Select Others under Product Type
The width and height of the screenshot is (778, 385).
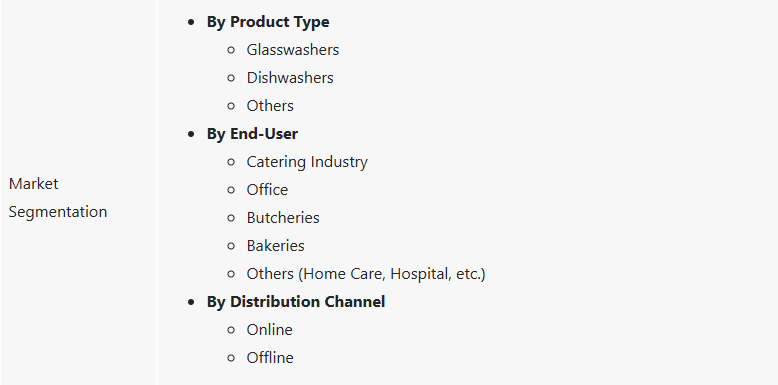pos(270,106)
